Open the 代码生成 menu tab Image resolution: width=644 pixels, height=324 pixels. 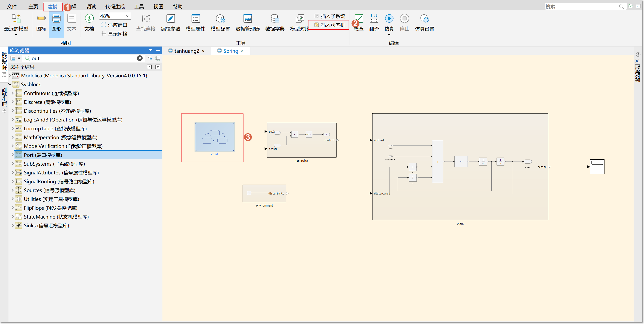(x=115, y=6)
